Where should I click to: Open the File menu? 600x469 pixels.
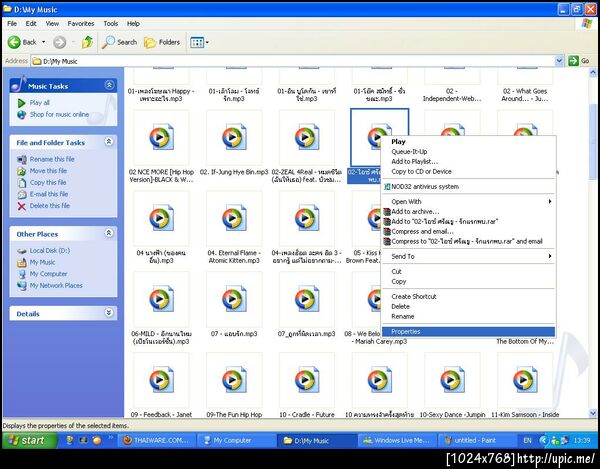coord(12,23)
